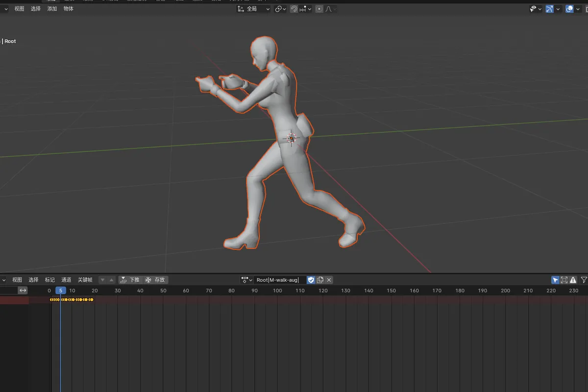Click frame 200 on the timeline ruler
588x392 pixels.
point(505,291)
